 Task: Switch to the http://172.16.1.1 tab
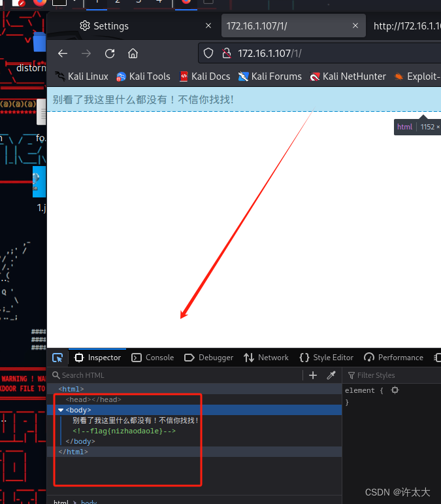coord(406,25)
